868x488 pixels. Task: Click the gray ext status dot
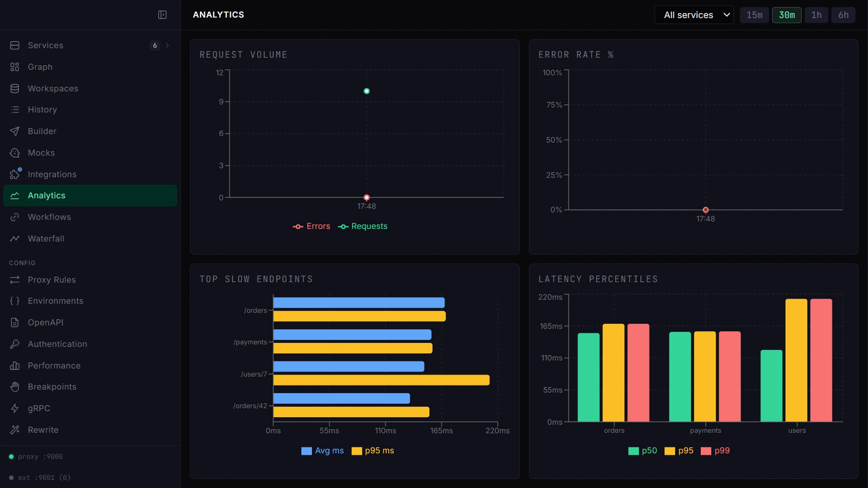point(11,477)
